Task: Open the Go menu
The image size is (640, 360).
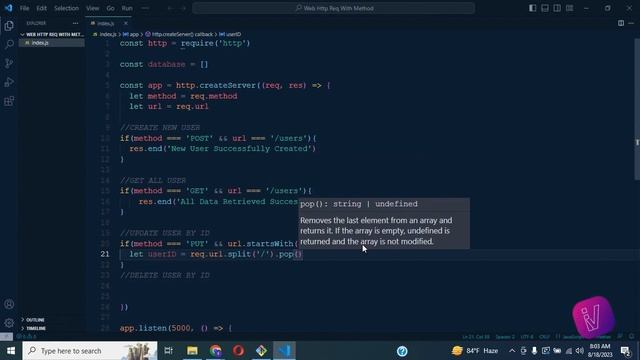Action: (111, 8)
